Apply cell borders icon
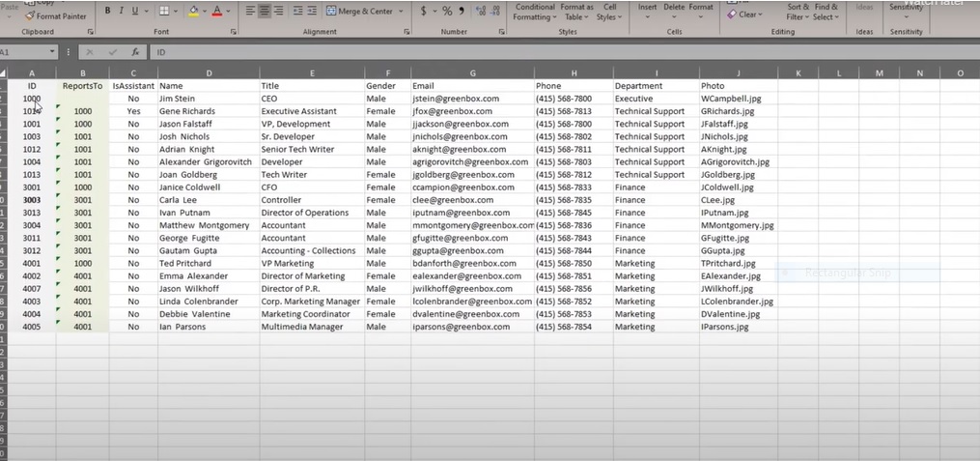Viewport: 980px width, 461px height. coord(164,11)
